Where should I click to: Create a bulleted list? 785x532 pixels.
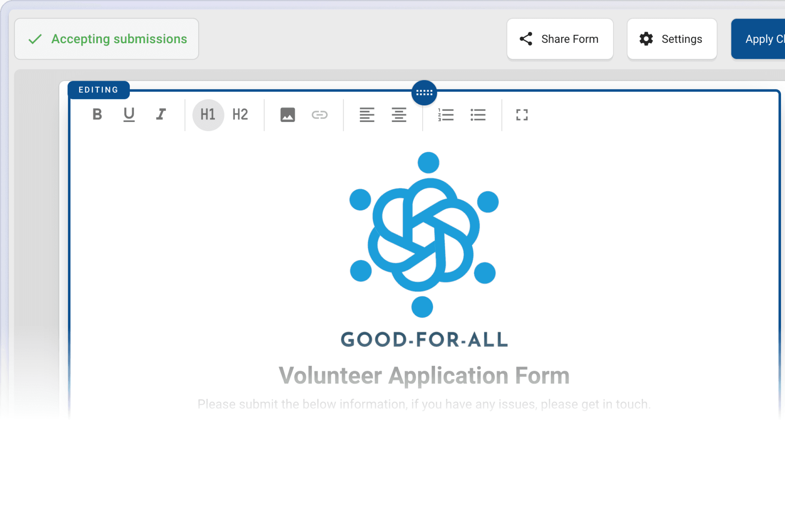[x=478, y=115]
